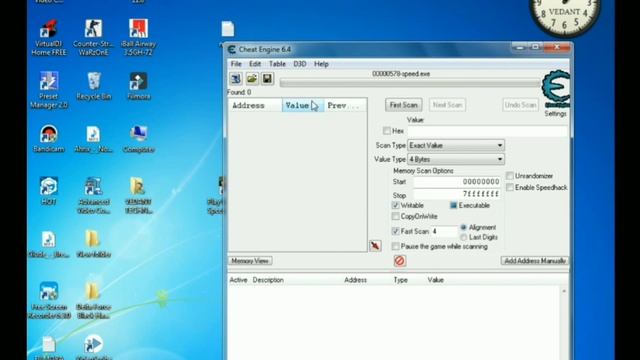The width and height of the screenshot is (640, 360).
Task: Open the Value Type dropdown
Action: pyautogui.click(x=456, y=159)
